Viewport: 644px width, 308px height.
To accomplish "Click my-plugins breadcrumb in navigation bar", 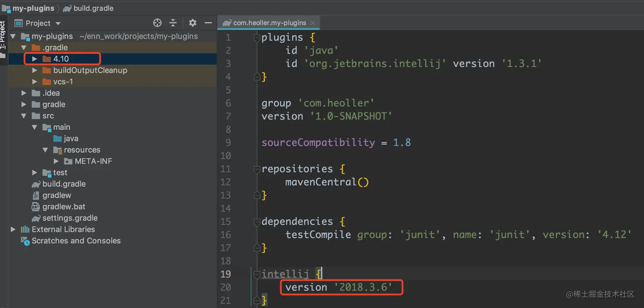I will click(33, 8).
